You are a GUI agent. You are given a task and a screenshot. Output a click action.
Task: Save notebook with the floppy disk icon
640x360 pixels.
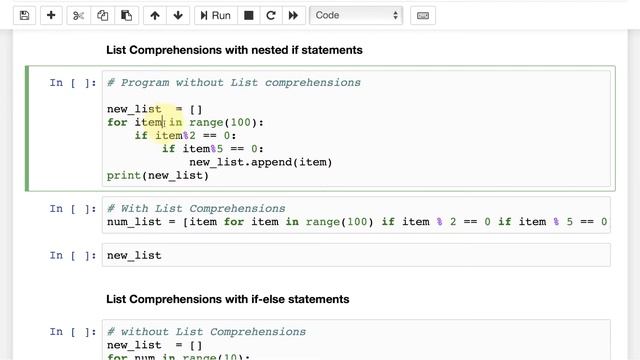[24, 16]
